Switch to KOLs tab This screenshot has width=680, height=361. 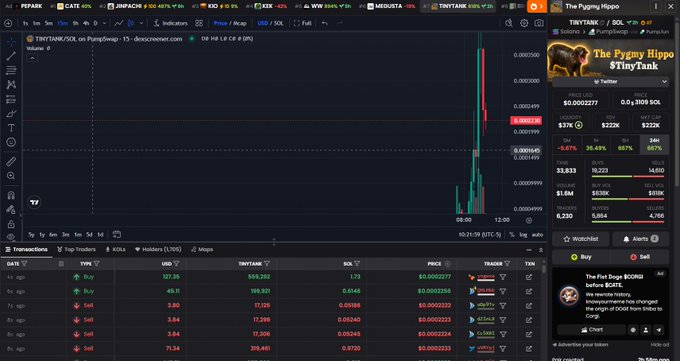[115, 249]
